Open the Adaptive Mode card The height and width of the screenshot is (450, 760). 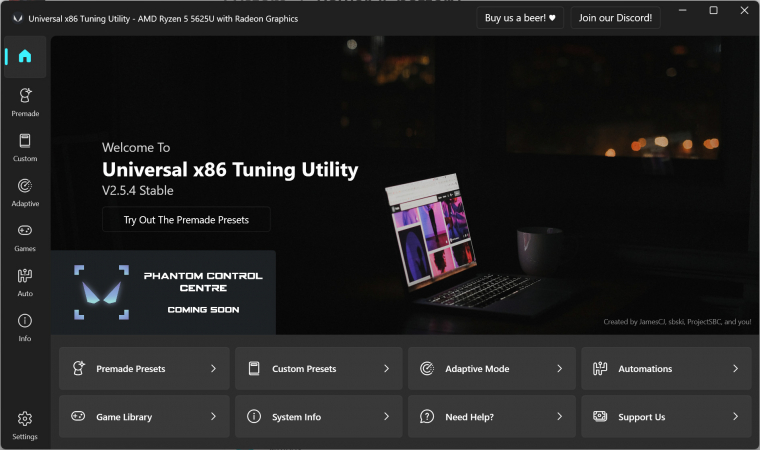pyautogui.click(x=491, y=369)
